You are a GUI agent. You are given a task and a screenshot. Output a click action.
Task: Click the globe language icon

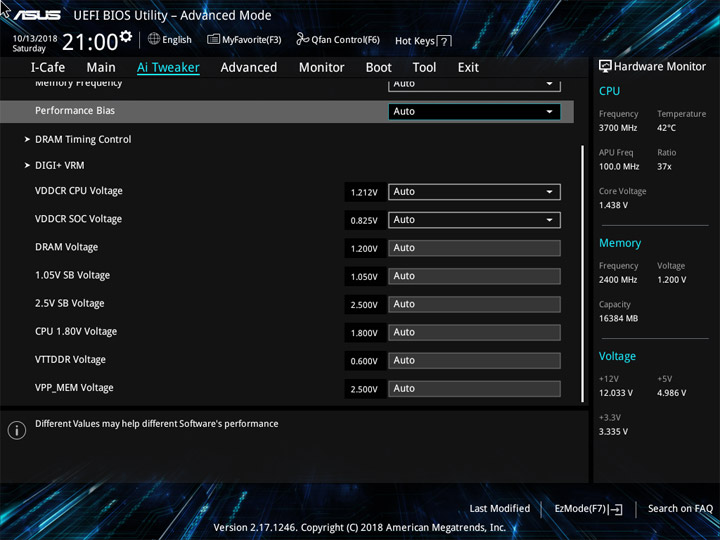coord(154,39)
